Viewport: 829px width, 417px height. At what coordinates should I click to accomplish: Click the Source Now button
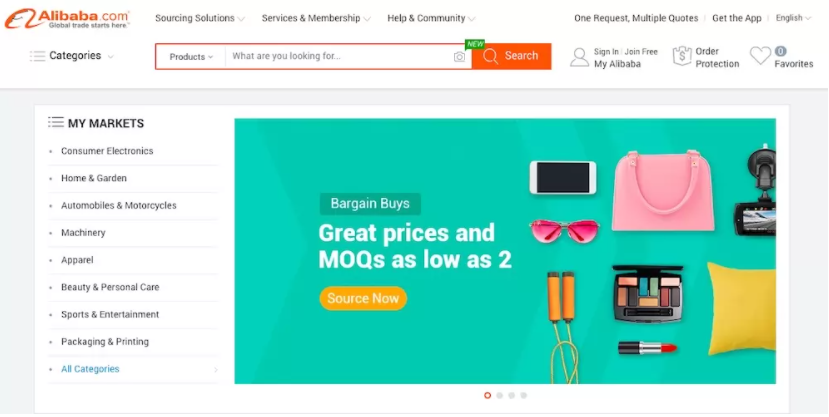pos(363,298)
